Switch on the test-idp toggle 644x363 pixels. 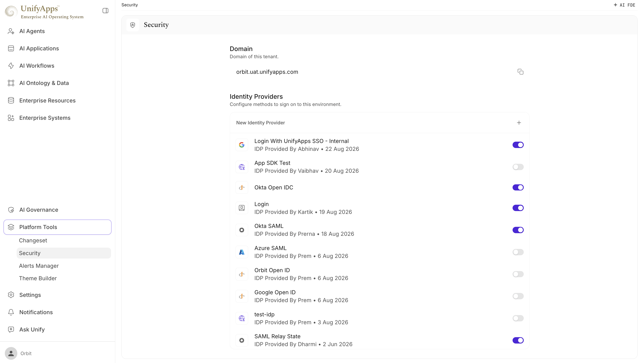[518, 318]
